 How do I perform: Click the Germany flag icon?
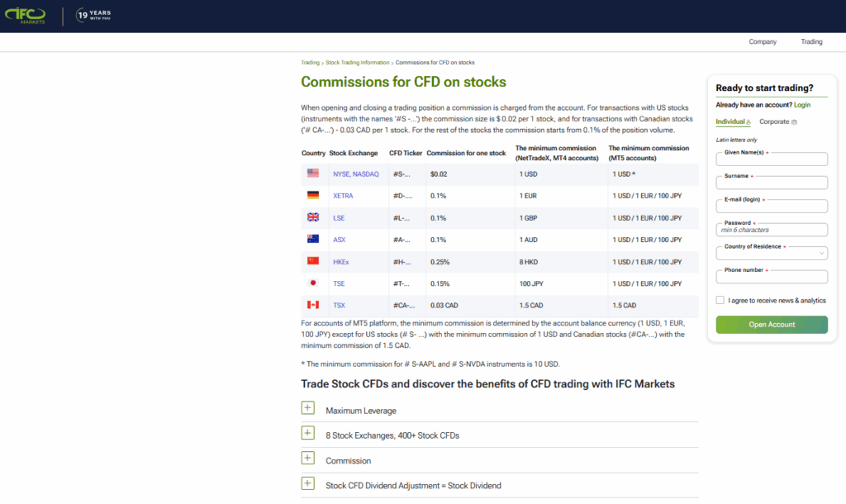[x=313, y=195]
